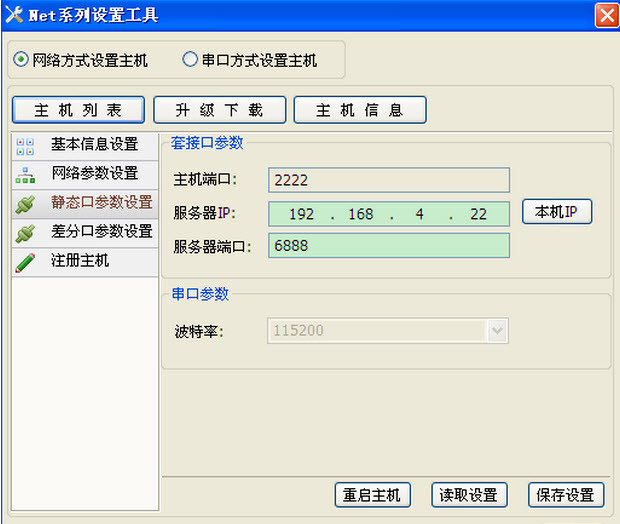Open 静态口参数设置 in sidebar
Viewport: 620px width, 524px height.
[85, 204]
